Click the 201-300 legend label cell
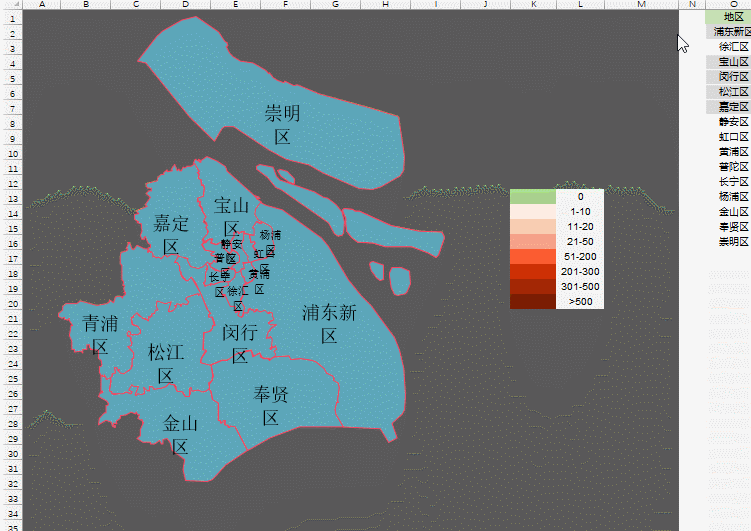 [580, 271]
